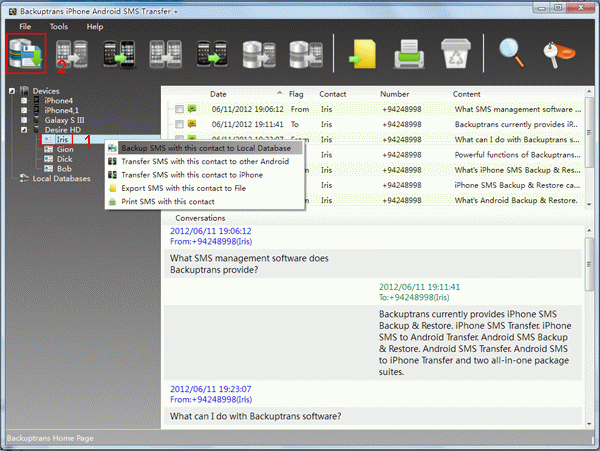
Task: Click the 'To:+94248998(Iris)' conversation header
Action: [414, 297]
